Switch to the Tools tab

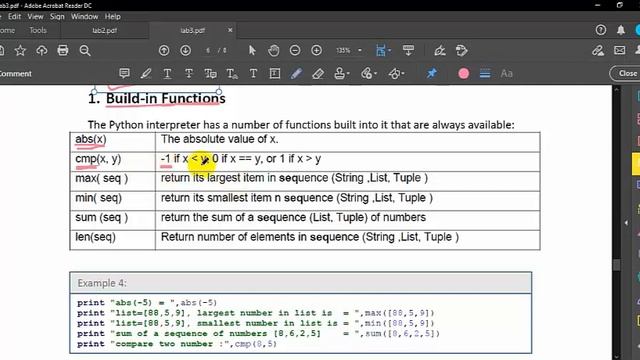(x=38, y=30)
